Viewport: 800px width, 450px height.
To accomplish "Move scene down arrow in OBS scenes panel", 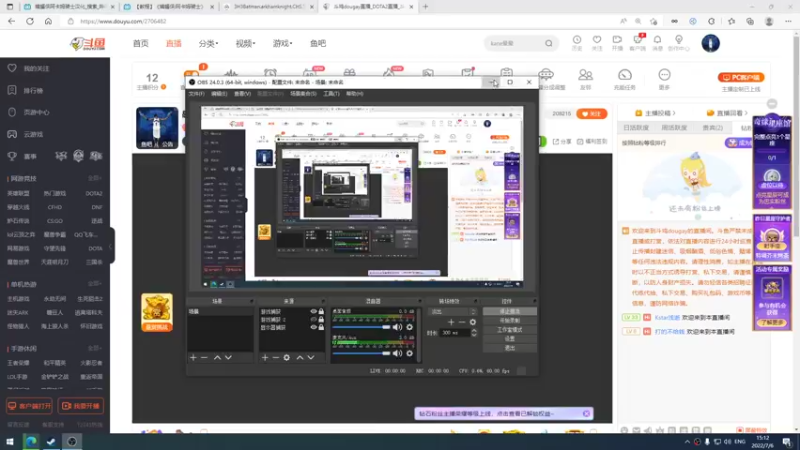I will tap(229, 358).
